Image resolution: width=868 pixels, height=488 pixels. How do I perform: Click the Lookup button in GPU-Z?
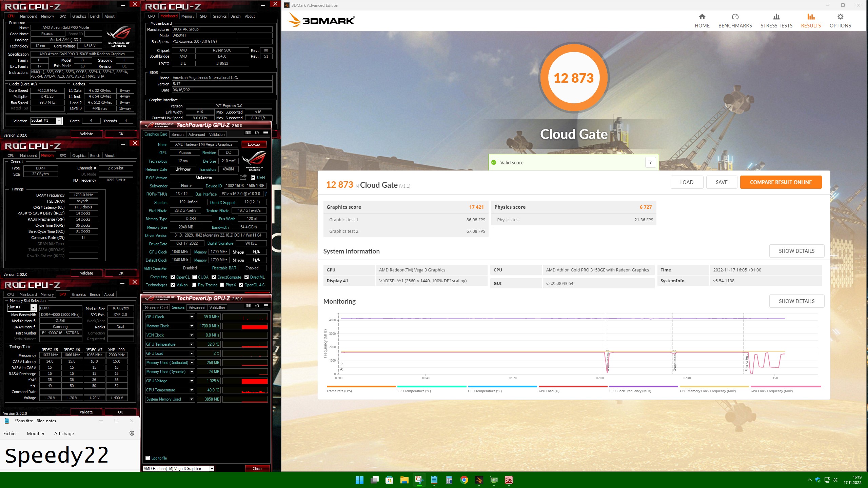(x=254, y=144)
